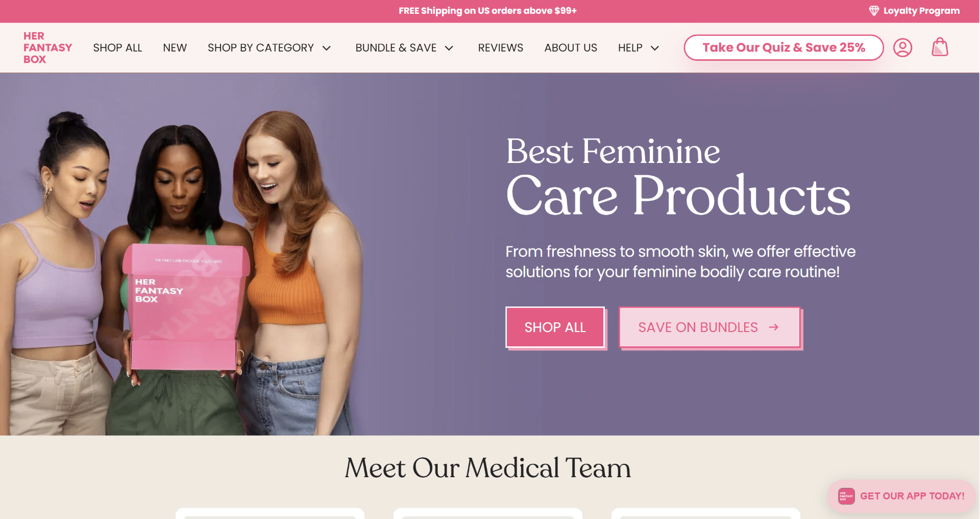The height and width of the screenshot is (519, 980).
Task: Open the shopping bag cart icon
Action: 940,48
